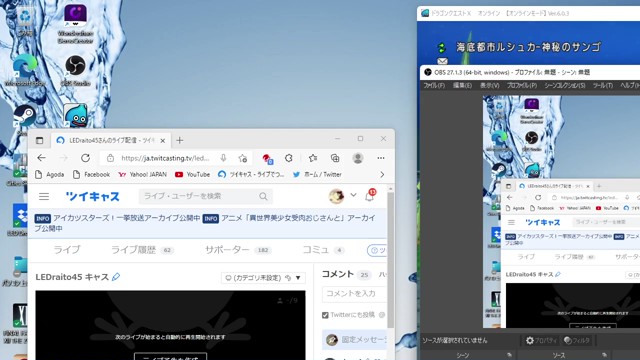The height and width of the screenshot is (360, 640).
Task: Open the Final Fantasy XI desktop shortcut
Action: click(x=18, y=322)
